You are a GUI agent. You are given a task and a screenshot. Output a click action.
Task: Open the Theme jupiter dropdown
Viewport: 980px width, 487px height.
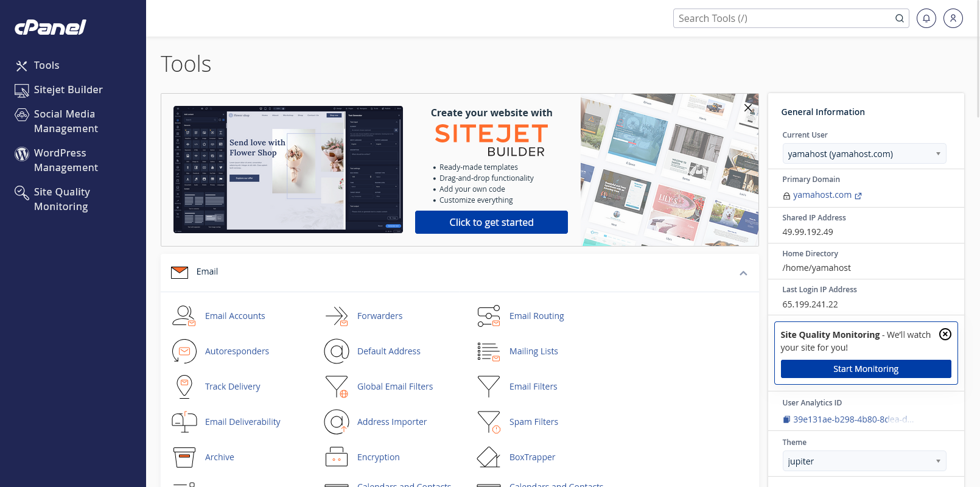click(864, 461)
